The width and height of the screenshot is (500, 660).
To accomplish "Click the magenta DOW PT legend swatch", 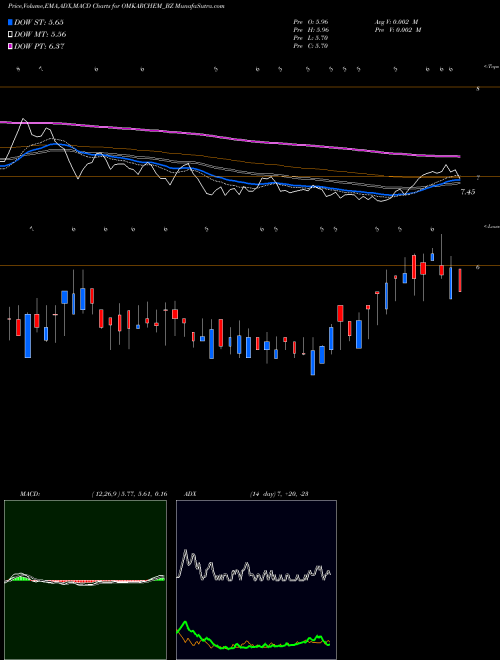I will [10, 46].
